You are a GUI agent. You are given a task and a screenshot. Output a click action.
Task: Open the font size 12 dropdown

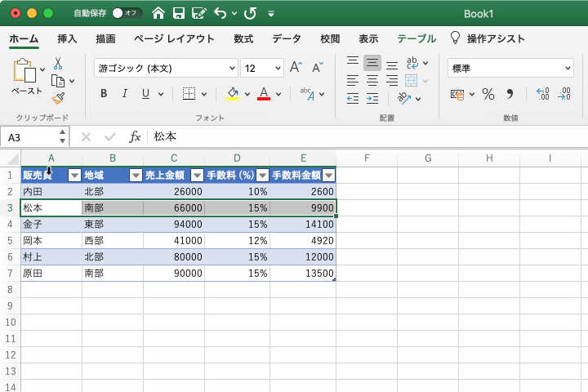click(x=278, y=69)
